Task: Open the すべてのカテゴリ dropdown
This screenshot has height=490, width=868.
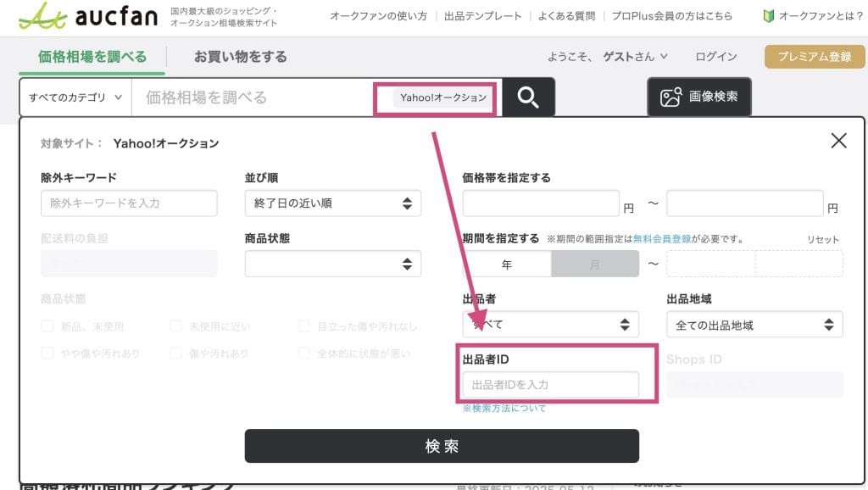Action: (x=75, y=97)
